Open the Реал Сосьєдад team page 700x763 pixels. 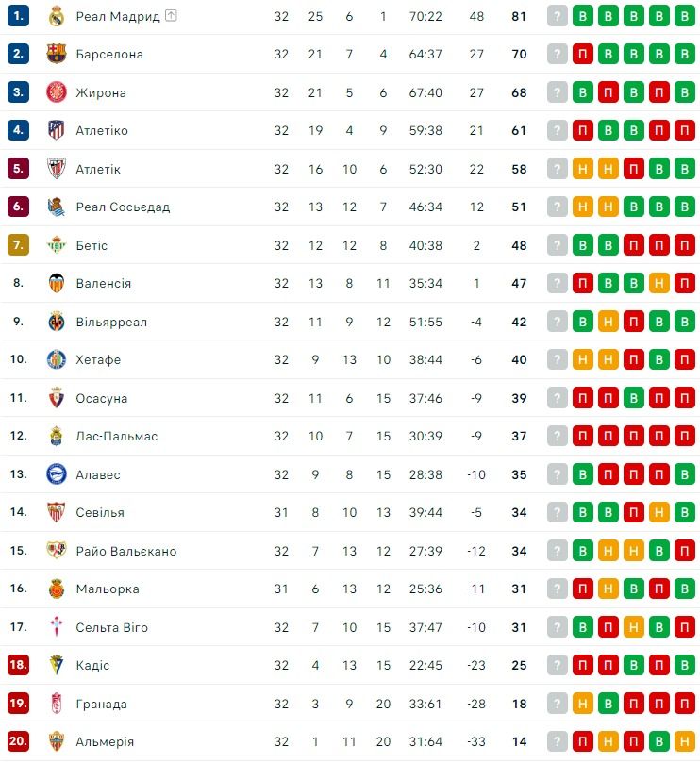[x=123, y=207]
